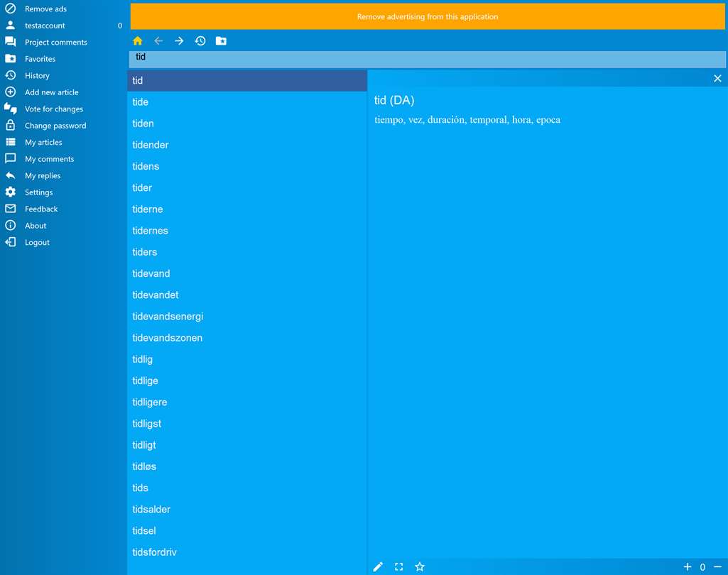Select the word tiderne
Screen dimensions: 728x575
247,209
